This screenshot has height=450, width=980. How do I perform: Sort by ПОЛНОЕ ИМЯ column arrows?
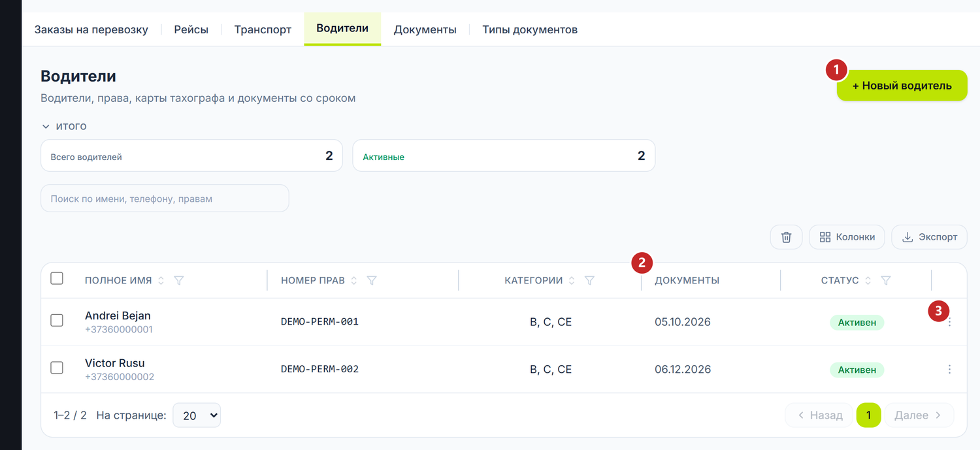(161, 280)
